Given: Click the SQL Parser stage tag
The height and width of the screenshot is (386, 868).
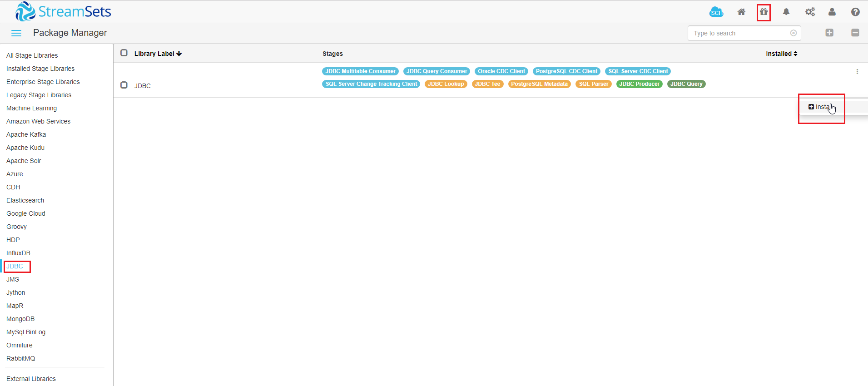Looking at the screenshot, I should pos(594,84).
